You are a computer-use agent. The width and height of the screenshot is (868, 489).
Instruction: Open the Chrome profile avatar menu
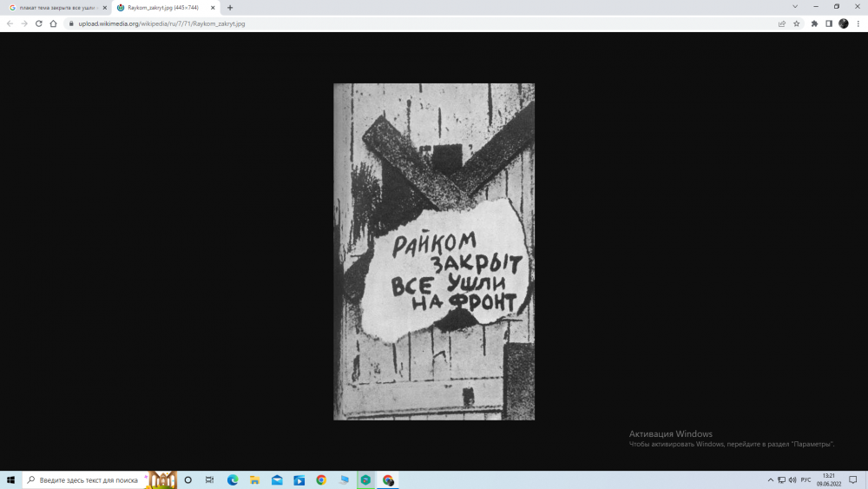844,23
